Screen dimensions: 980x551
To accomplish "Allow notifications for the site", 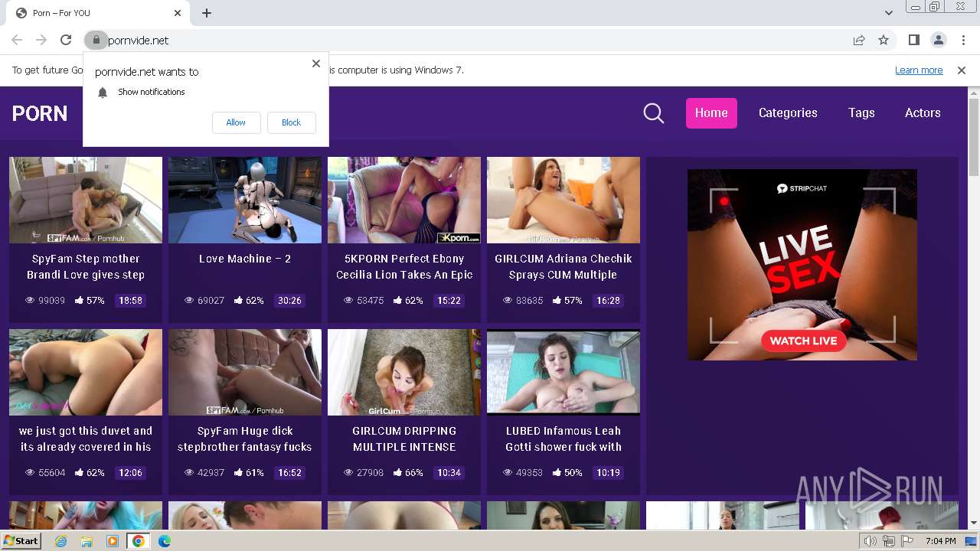I will pos(236,122).
